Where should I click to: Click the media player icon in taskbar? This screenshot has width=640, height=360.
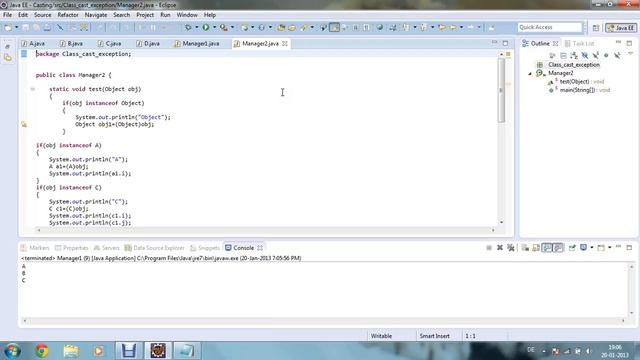(x=98, y=351)
